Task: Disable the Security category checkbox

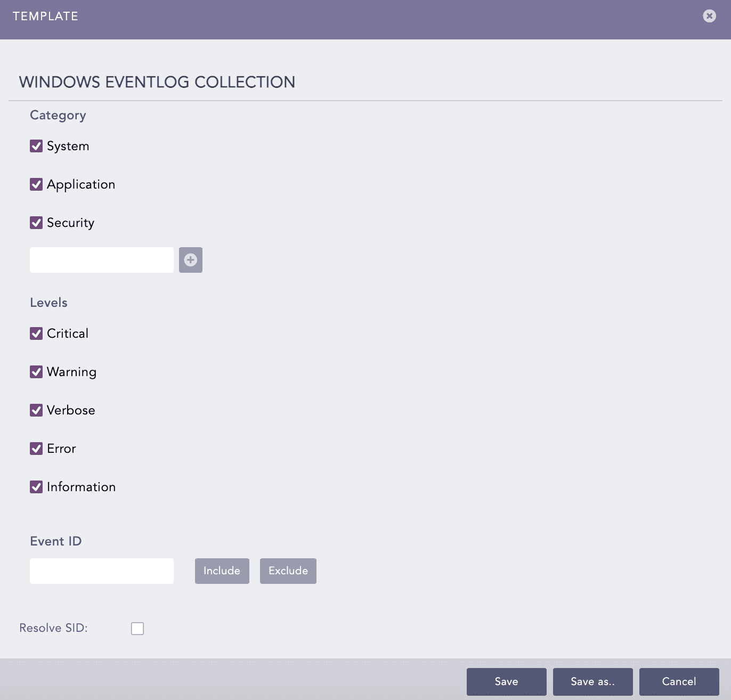Action: coord(36,223)
